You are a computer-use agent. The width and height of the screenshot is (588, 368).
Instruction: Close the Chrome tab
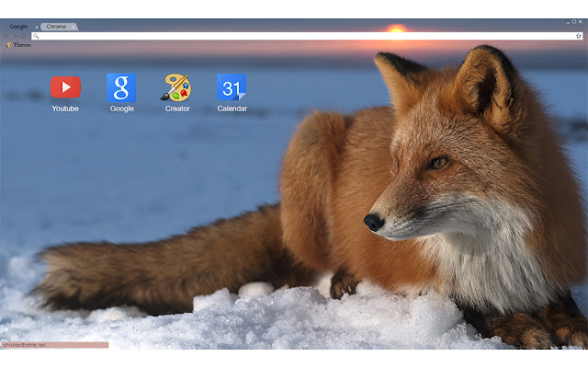[x=73, y=27]
